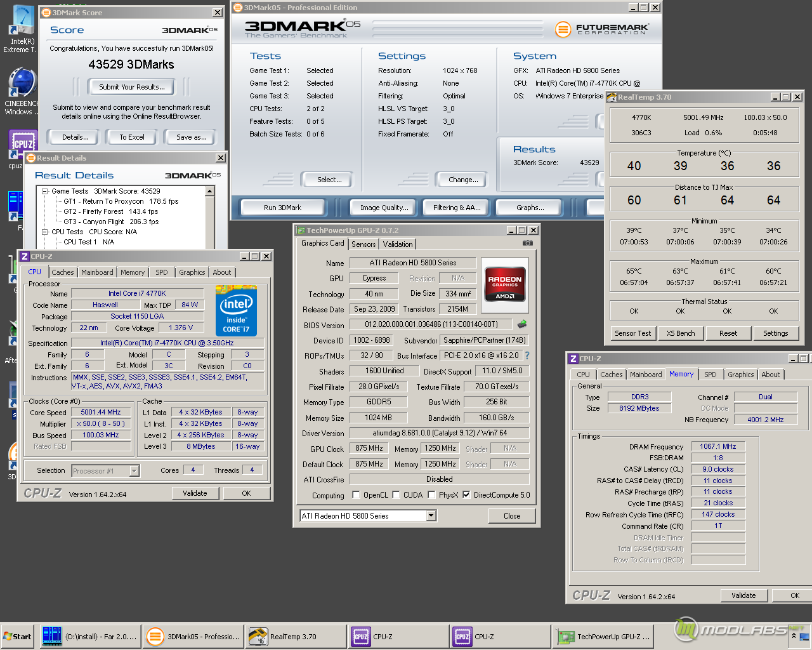The width and height of the screenshot is (812, 650).
Task: Select Graphics tab in Memory CPU-Z window
Action: [740, 375]
